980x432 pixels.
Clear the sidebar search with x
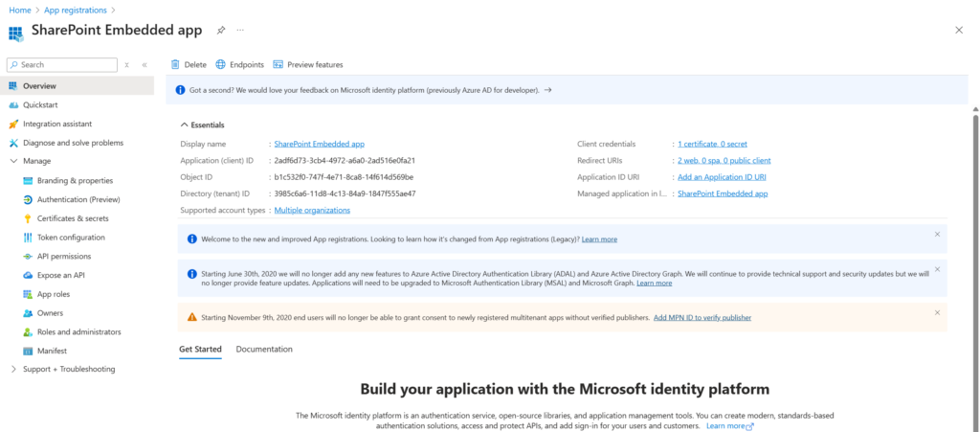(127, 65)
